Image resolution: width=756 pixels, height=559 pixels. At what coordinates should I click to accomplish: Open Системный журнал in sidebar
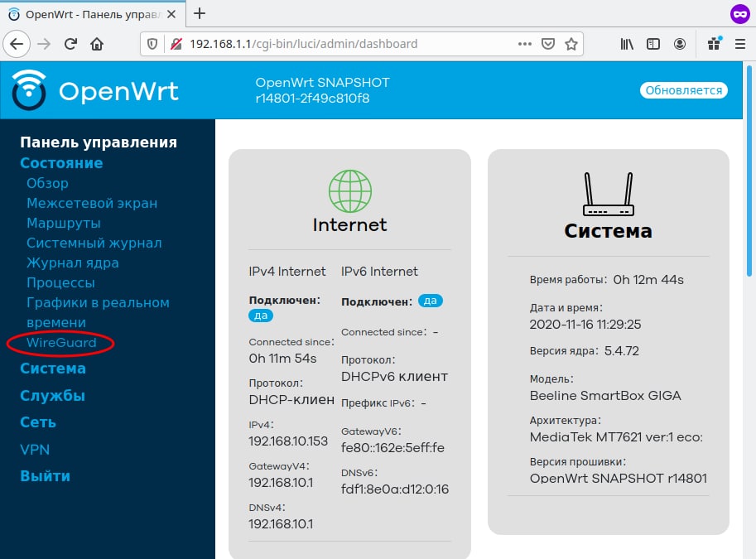point(94,243)
